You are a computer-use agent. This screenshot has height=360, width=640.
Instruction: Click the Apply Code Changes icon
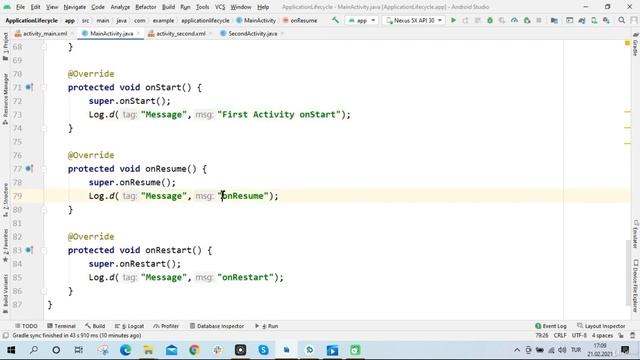[478, 20]
